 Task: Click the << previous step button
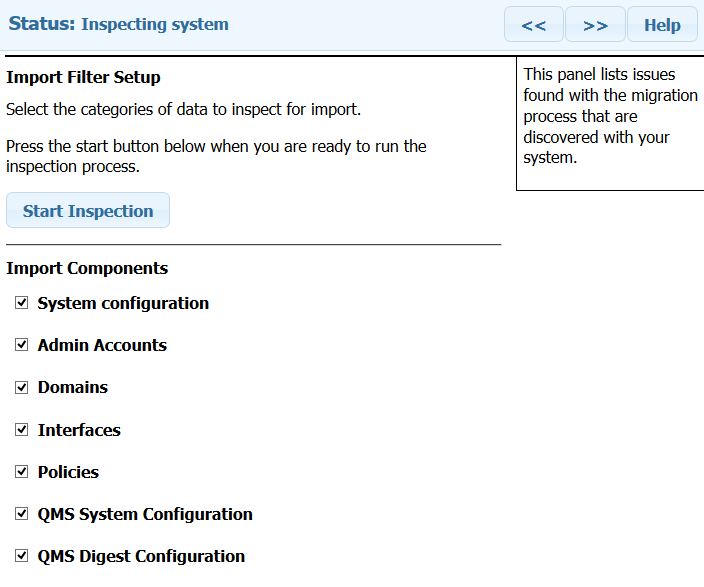(534, 25)
